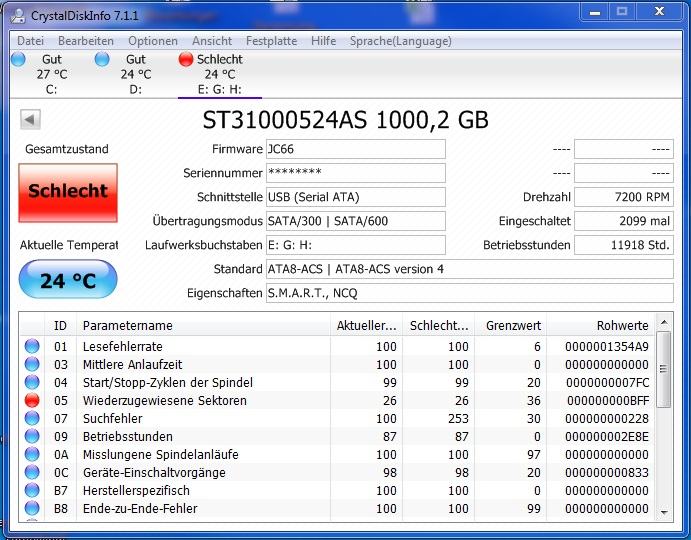Open the Optionen menu

pyautogui.click(x=153, y=41)
